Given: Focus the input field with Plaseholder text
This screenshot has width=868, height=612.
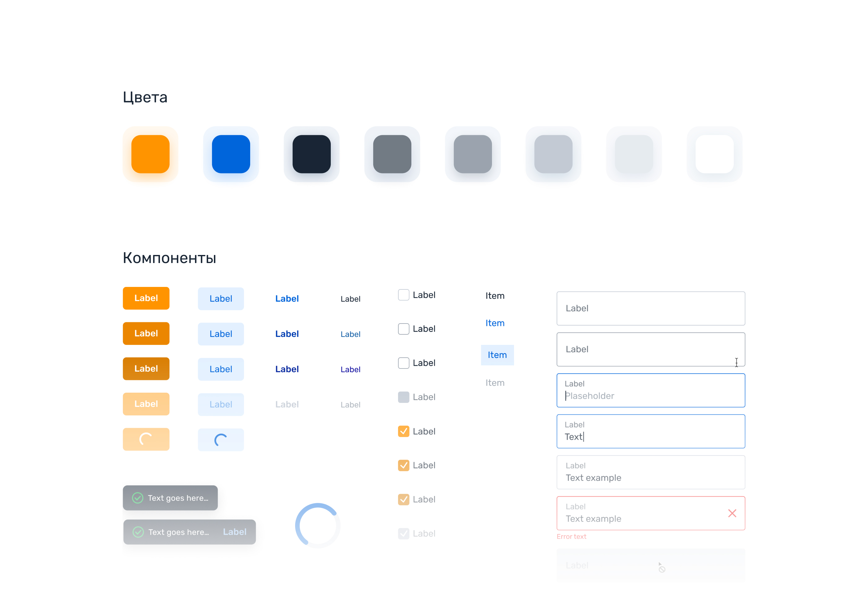Looking at the screenshot, I should pos(650,390).
